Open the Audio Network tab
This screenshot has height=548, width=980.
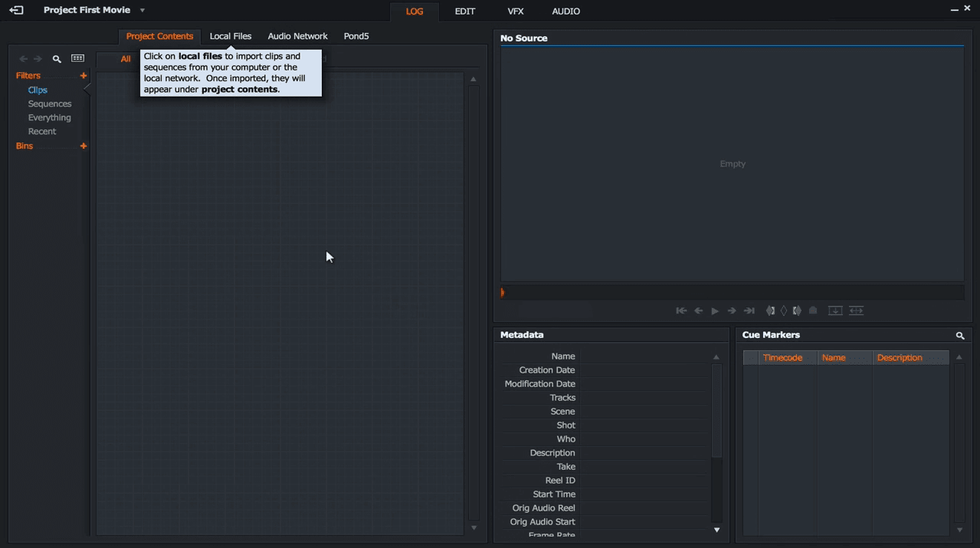pyautogui.click(x=297, y=36)
